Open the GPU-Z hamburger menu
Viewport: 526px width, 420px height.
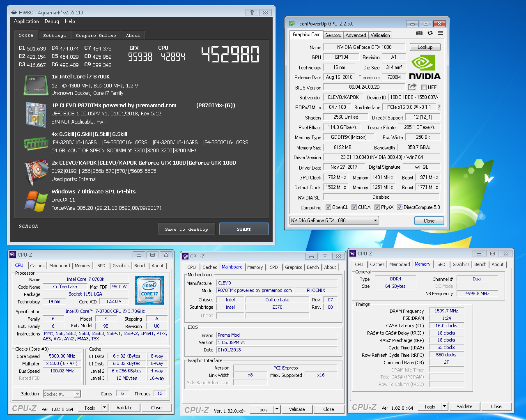tap(440, 33)
